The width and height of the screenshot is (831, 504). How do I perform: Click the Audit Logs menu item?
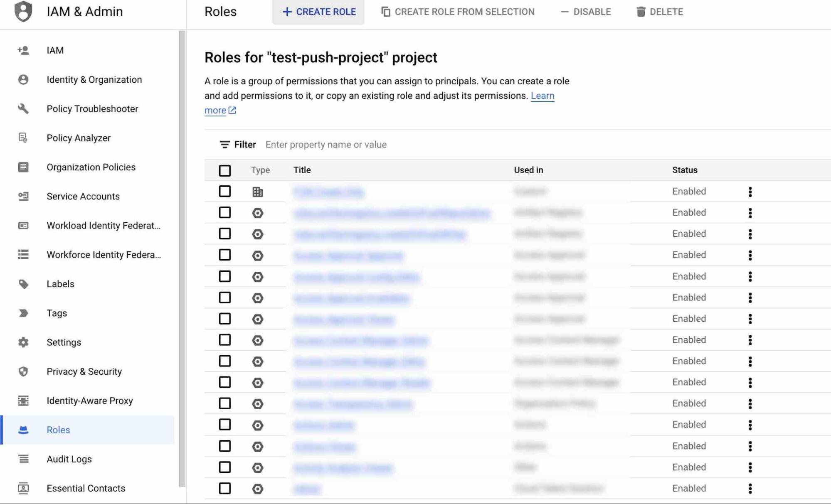[x=69, y=458]
